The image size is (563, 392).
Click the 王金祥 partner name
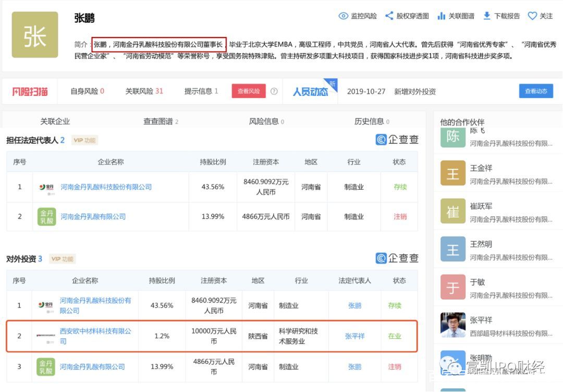481,168
